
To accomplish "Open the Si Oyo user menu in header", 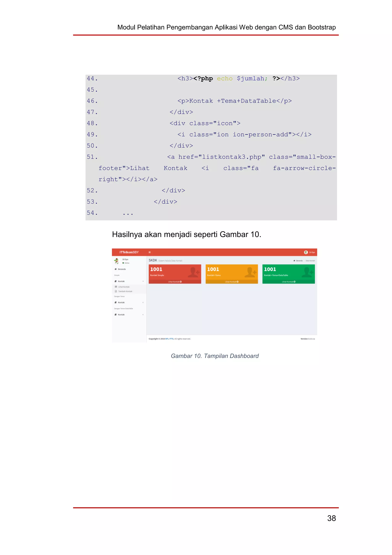I will pyautogui.click(x=310, y=252).
